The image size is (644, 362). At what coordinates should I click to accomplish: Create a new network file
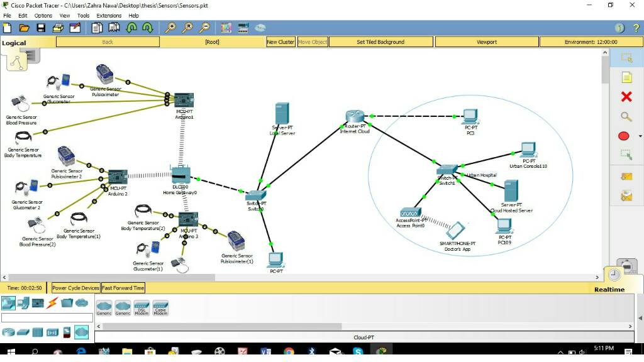click(8, 28)
